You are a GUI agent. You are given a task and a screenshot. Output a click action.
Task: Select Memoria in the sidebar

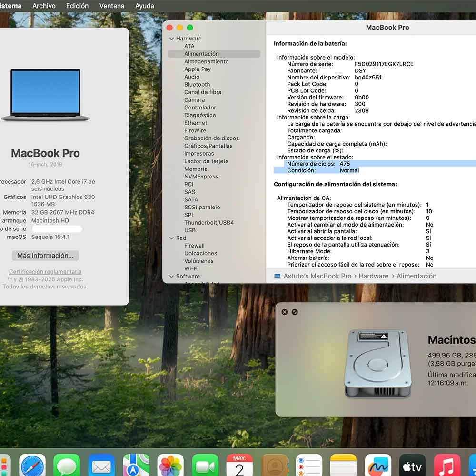pyautogui.click(x=196, y=169)
